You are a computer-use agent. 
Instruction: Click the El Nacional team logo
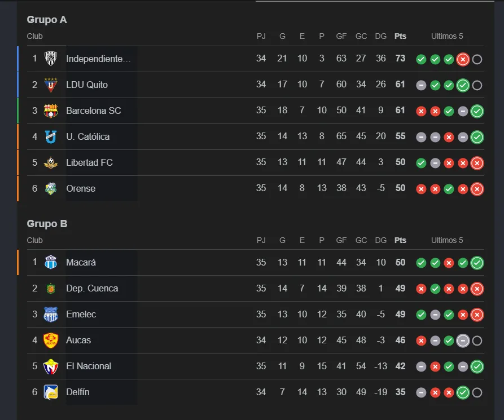51,366
